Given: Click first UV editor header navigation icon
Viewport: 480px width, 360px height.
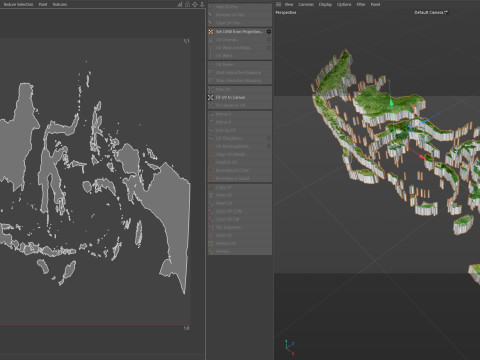Looking at the screenshot, I should pos(180,4).
